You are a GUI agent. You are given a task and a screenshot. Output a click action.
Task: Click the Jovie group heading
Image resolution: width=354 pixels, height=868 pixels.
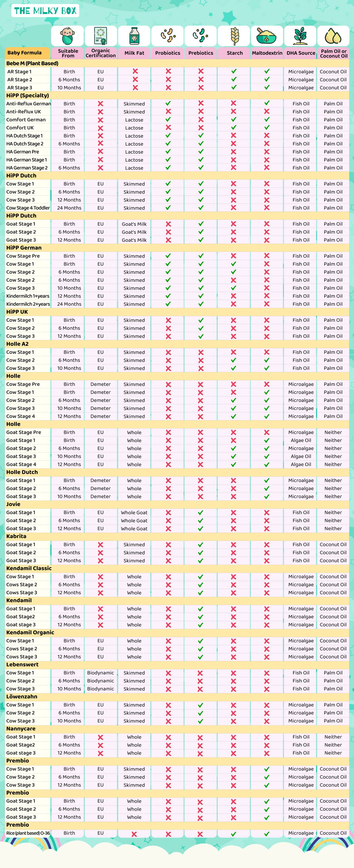pos(13,504)
